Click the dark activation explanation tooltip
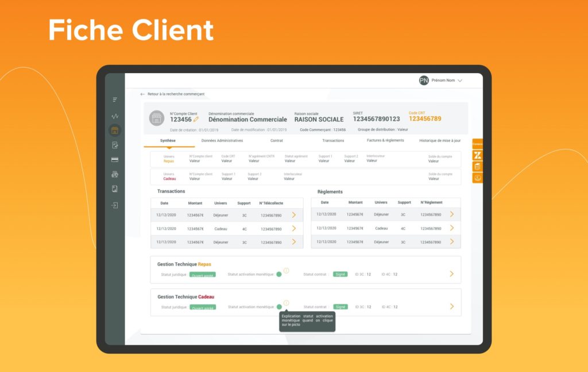588x372 pixels. (x=307, y=321)
